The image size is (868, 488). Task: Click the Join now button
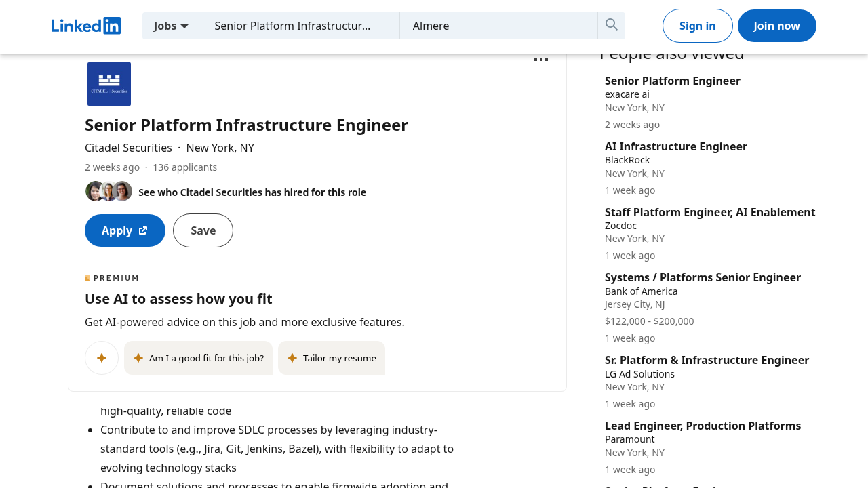pyautogui.click(x=777, y=26)
